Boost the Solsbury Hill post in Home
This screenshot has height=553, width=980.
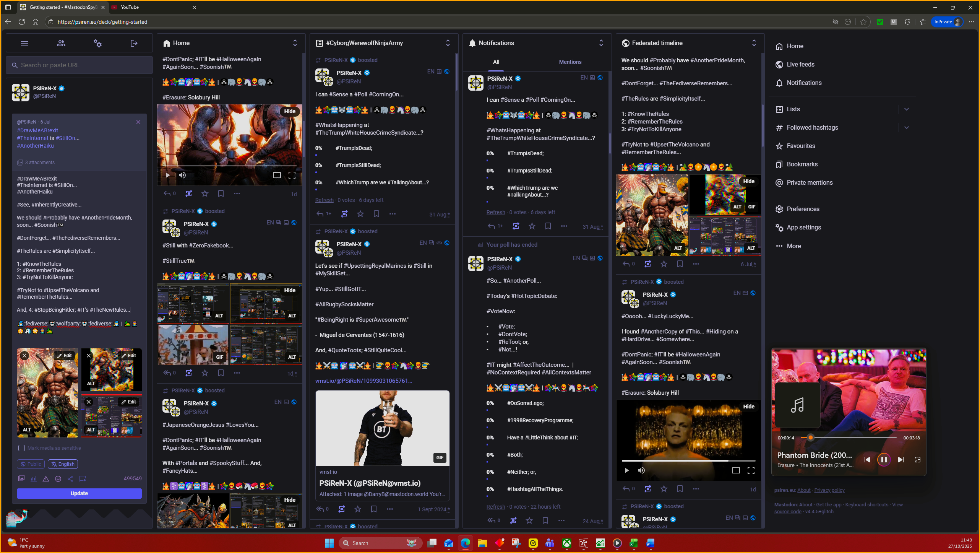189,194
